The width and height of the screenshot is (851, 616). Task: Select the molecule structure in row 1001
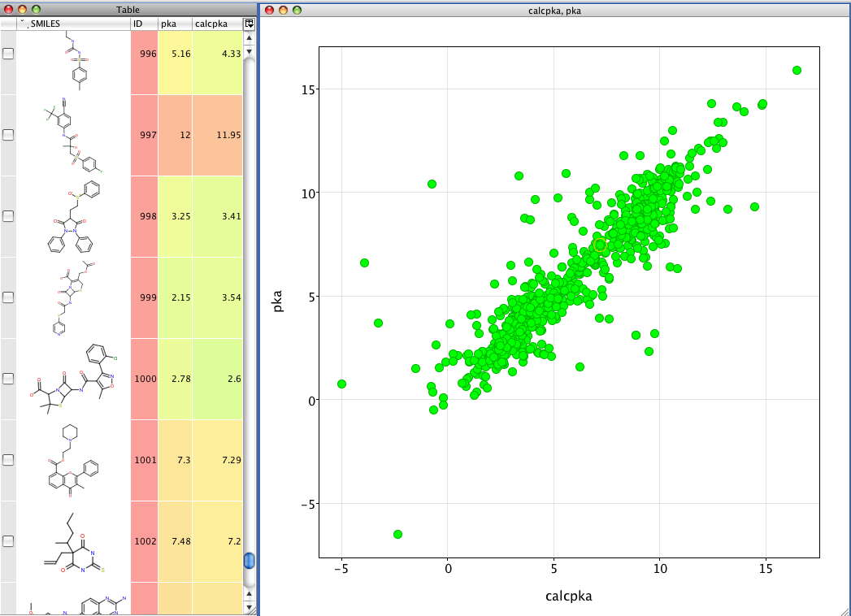(x=73, y=460)
